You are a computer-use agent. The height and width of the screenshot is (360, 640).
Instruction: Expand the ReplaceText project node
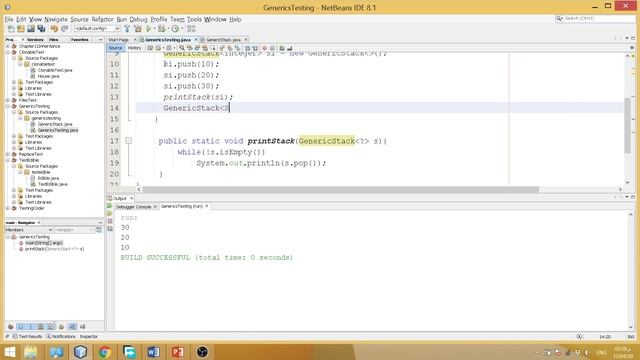pyautogui.click(x=8, y=154)
